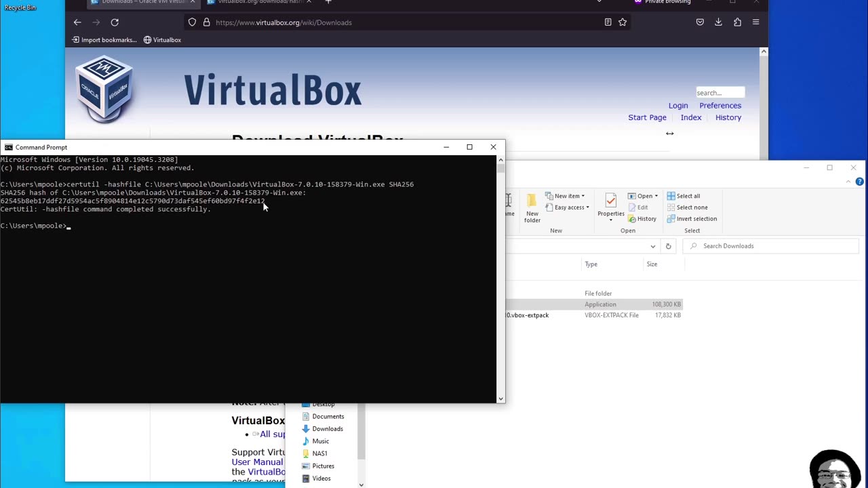Click Select all in Explorer ribbon
868x488 pixels.
(x=684, y=196)
